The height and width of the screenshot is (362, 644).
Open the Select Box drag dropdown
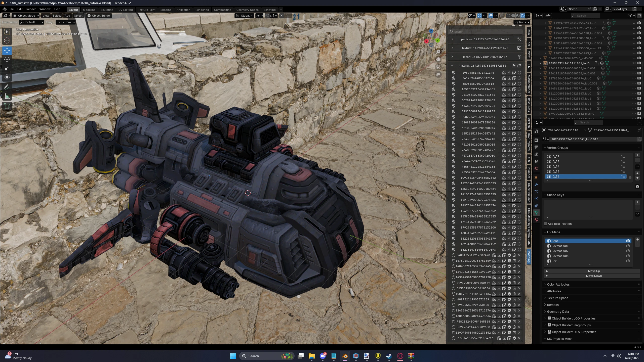pyautogui.click(x=66, y=22)
